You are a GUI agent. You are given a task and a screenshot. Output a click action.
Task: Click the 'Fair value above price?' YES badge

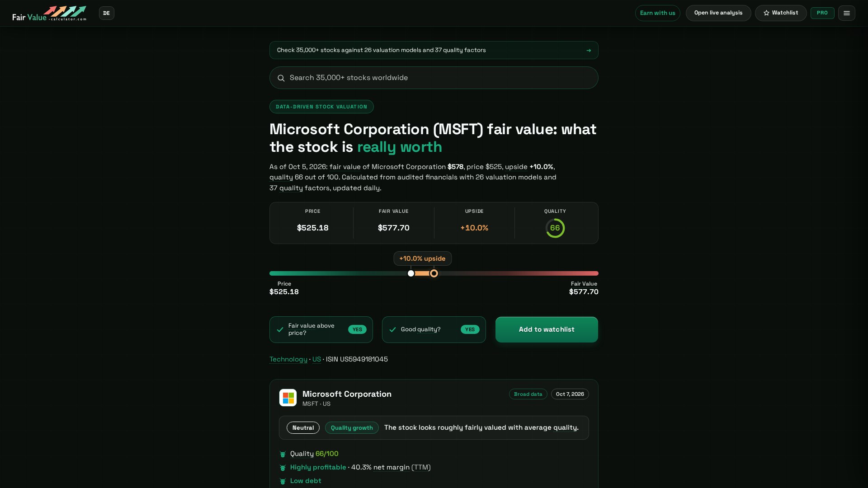point(357,329)
